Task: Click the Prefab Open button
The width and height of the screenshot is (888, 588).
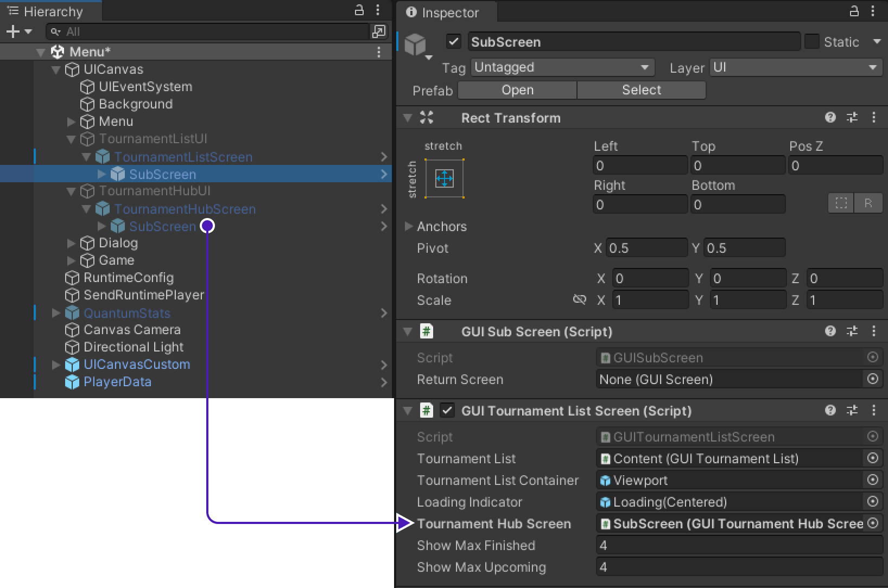Action: point(517,90)
